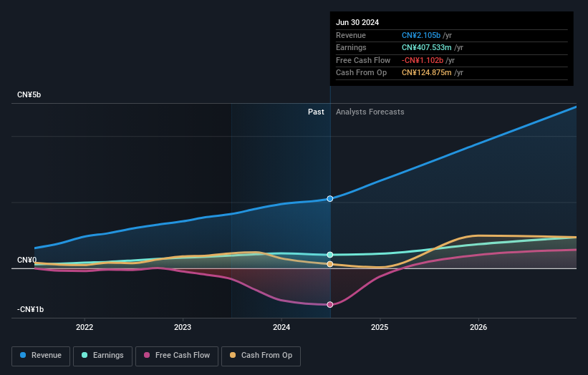Click the Earnings row label in tooltip
Viewport: 588px width, 375px height.
(x=351, y=47)
